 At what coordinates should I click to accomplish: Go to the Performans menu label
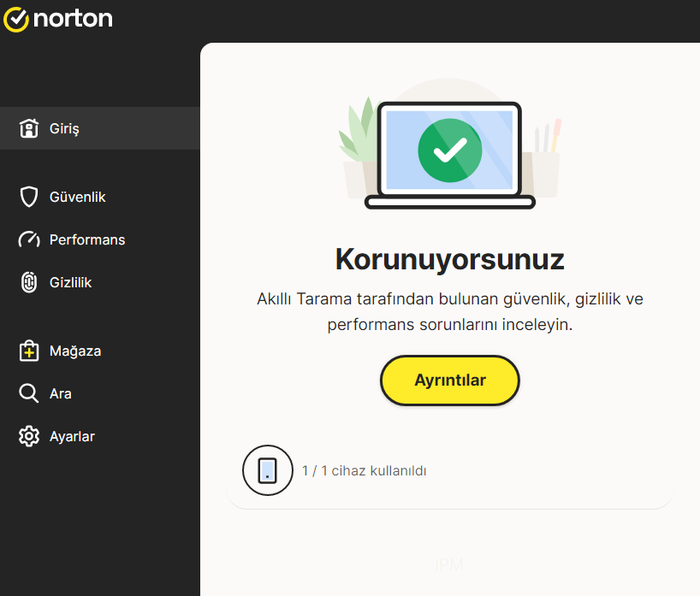87,239
